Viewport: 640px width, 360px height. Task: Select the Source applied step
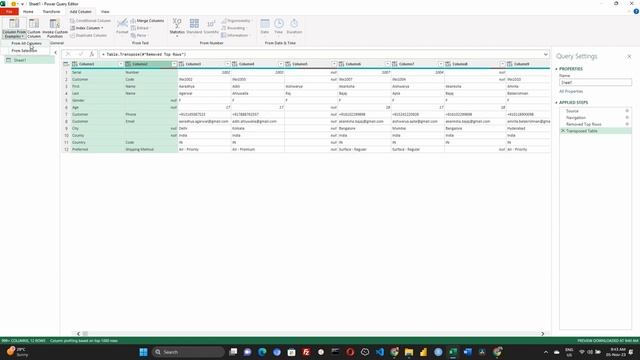572,111
